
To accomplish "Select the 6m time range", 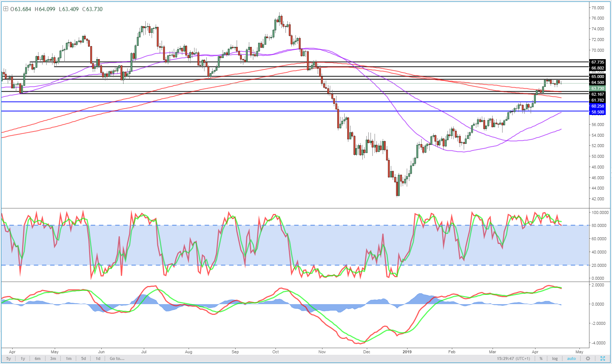I will point(38,358).
